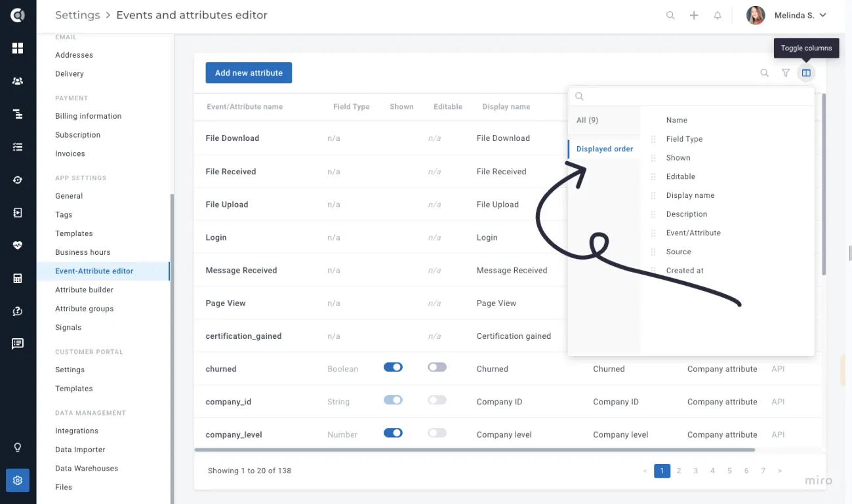Click the Created at column entry
The height and width of the screenshot is (504, 852).
click(x=685, y=271)
